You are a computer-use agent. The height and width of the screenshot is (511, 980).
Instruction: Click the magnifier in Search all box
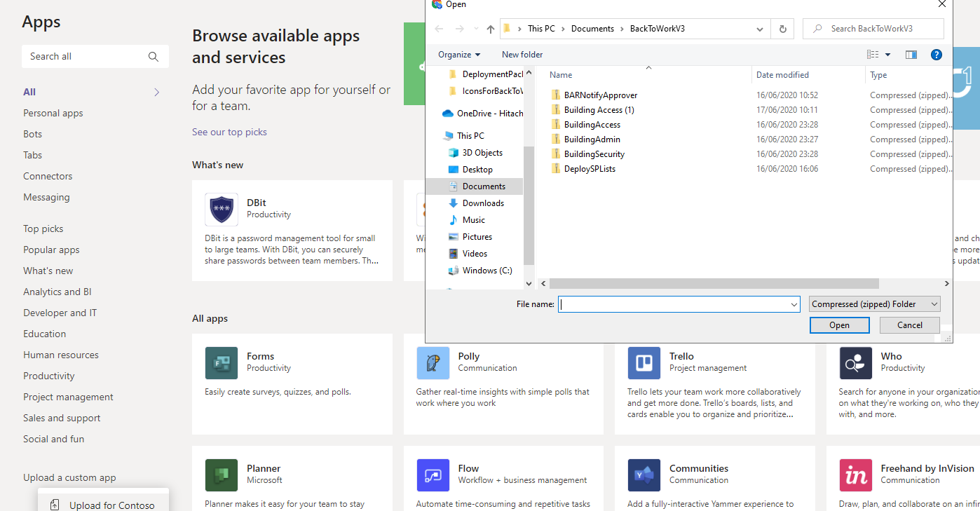154,57
